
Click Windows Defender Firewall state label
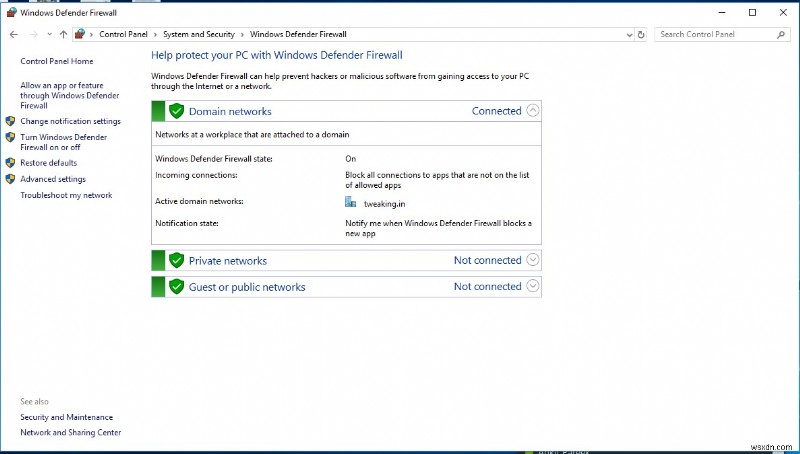point(214,159)
